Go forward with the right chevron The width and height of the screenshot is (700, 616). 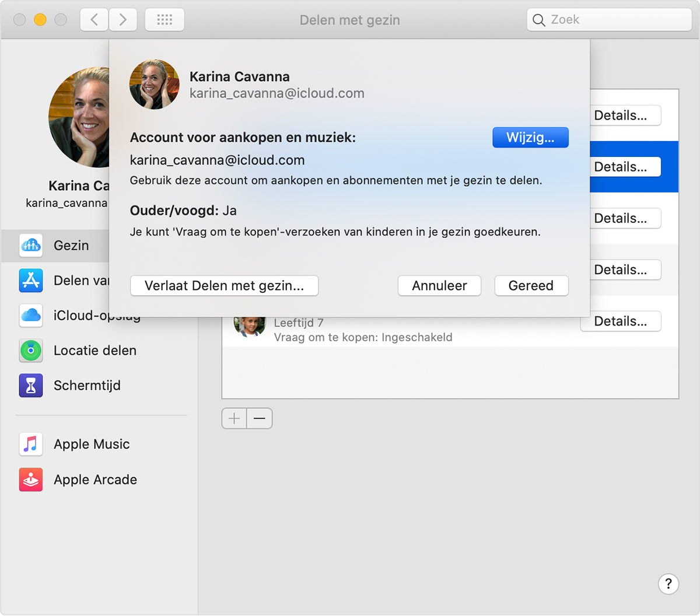click(x=123, y=20)
